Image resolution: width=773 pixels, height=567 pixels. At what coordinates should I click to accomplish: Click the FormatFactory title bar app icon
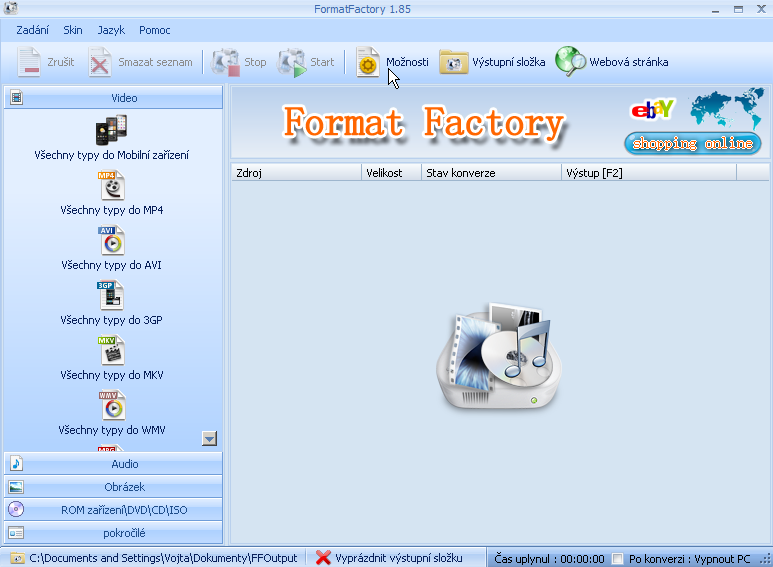(x=11, y=7)
